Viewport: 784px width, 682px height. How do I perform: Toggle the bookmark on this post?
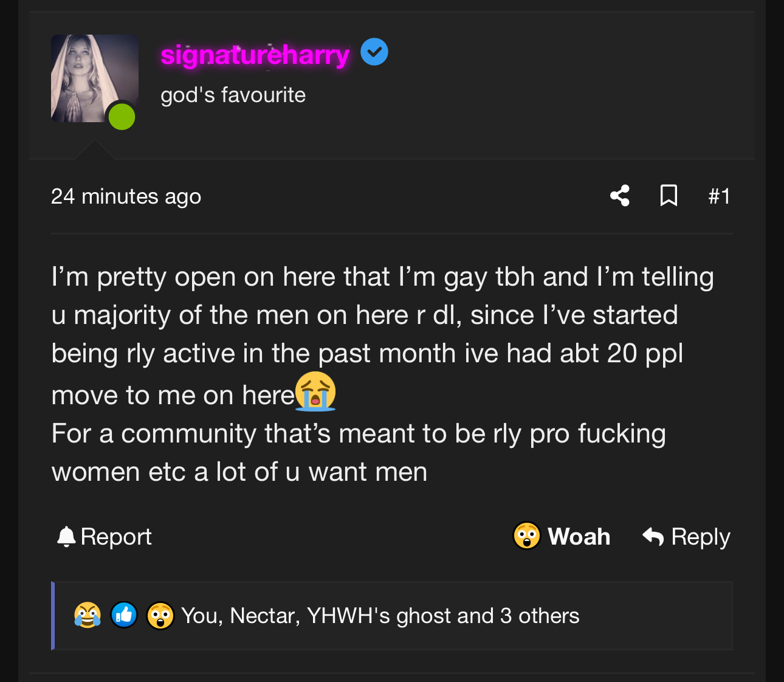(669, 196)
